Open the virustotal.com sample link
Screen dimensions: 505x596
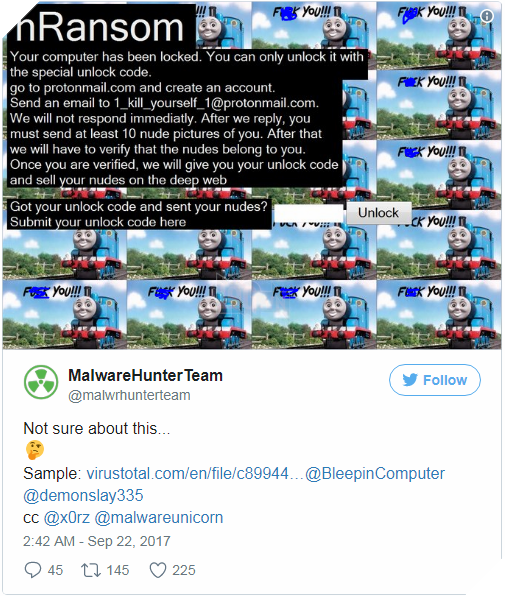pyautogui.click(x=195, y=474)
